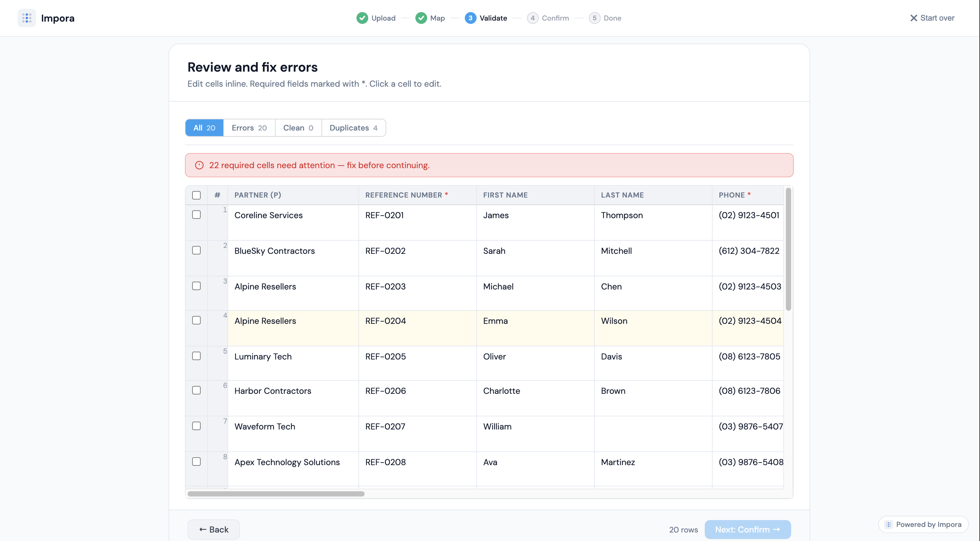Edit the REF-0201 cell

(x=417, y=222)
